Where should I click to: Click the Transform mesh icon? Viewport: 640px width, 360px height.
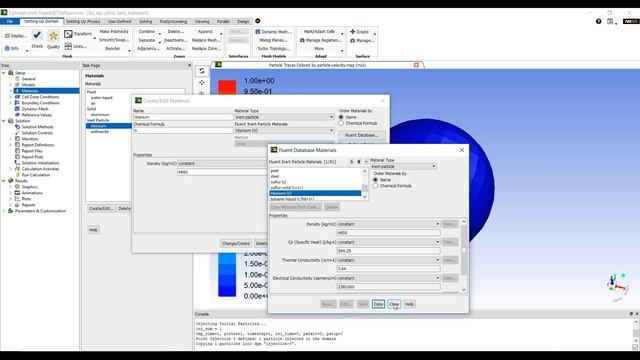pyautogui.click(x=68, y=34)
